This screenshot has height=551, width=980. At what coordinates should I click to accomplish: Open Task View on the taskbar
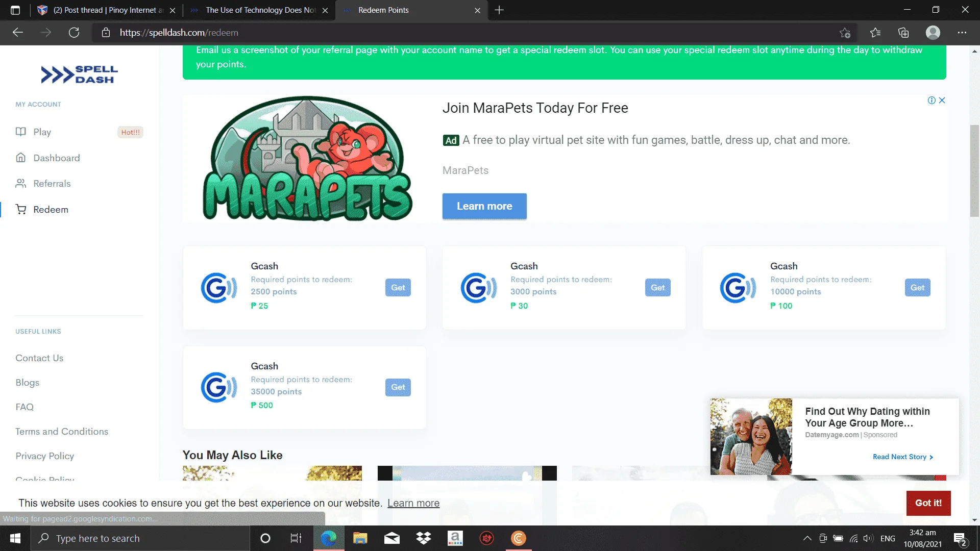tap(296, 538)
